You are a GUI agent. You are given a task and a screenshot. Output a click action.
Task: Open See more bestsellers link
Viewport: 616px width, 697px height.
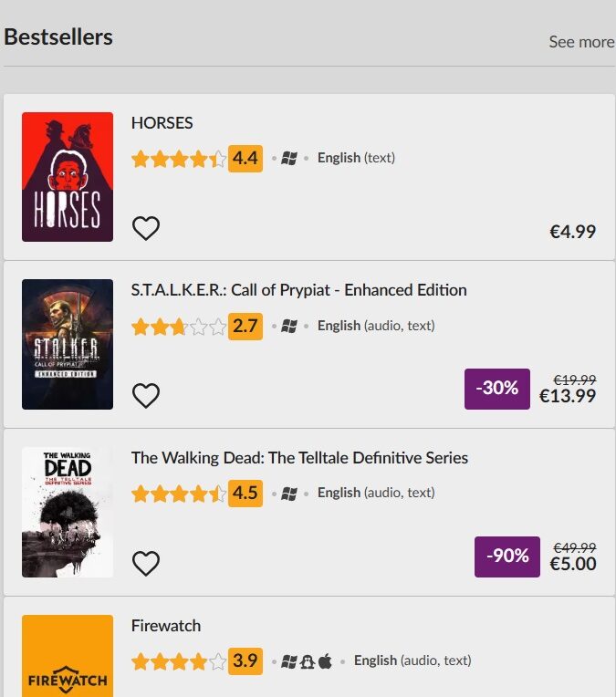click(580, 42)
